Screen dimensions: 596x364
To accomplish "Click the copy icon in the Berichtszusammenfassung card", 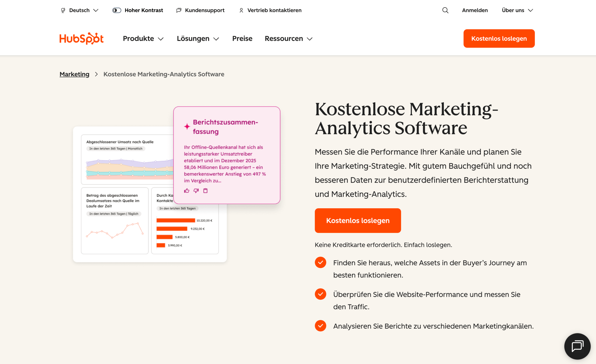I will pos(205,191).
